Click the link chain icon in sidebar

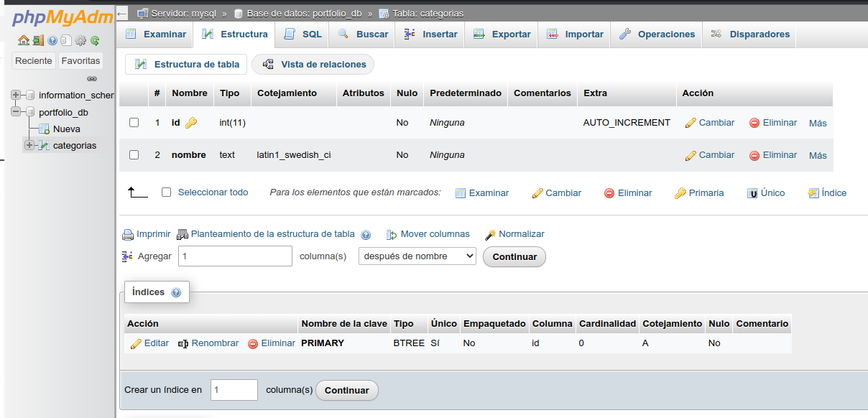click(92, 78)
